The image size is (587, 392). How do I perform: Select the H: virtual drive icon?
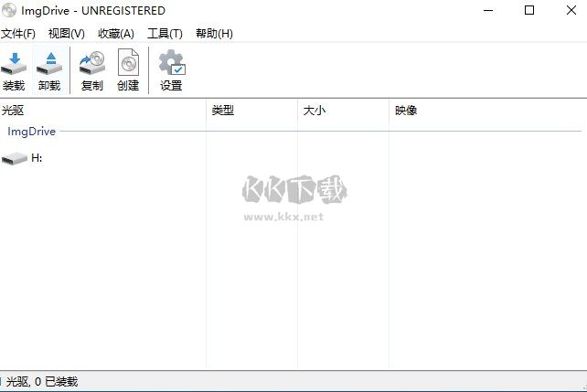[x=15, y=159]
